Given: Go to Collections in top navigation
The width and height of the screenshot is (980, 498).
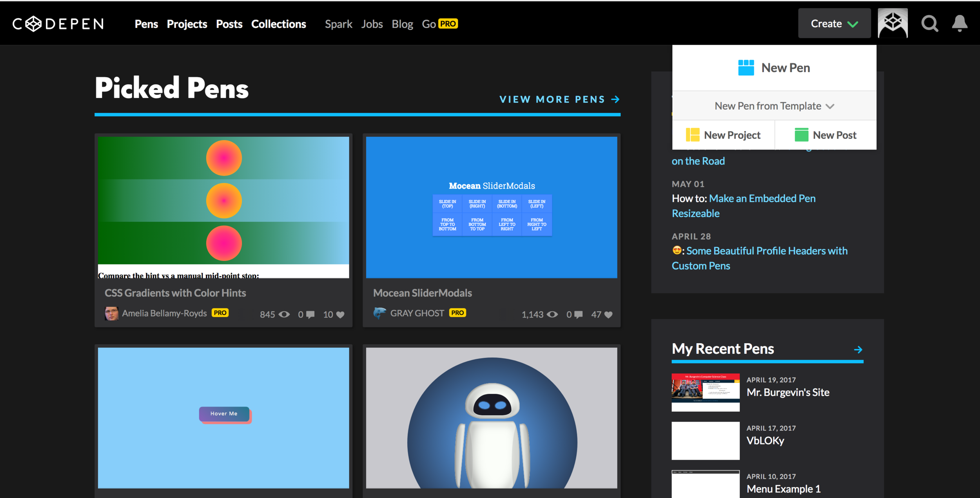Looking at the screenshot, I should [x=278, y=24].
